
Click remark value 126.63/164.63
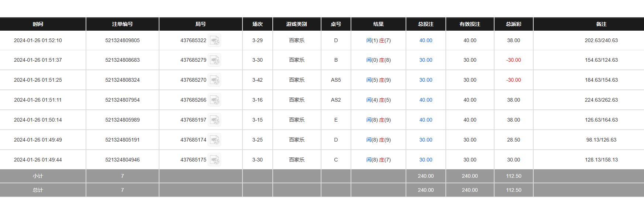point(601,120)
